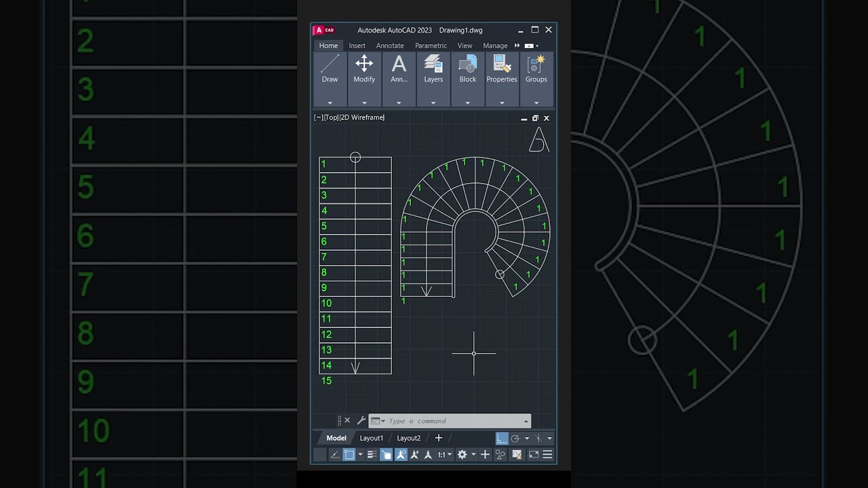This screenshot has height=488, width=868.
Task: Toggle ortho mode in the status bar
Action: [x=502, y=439]
